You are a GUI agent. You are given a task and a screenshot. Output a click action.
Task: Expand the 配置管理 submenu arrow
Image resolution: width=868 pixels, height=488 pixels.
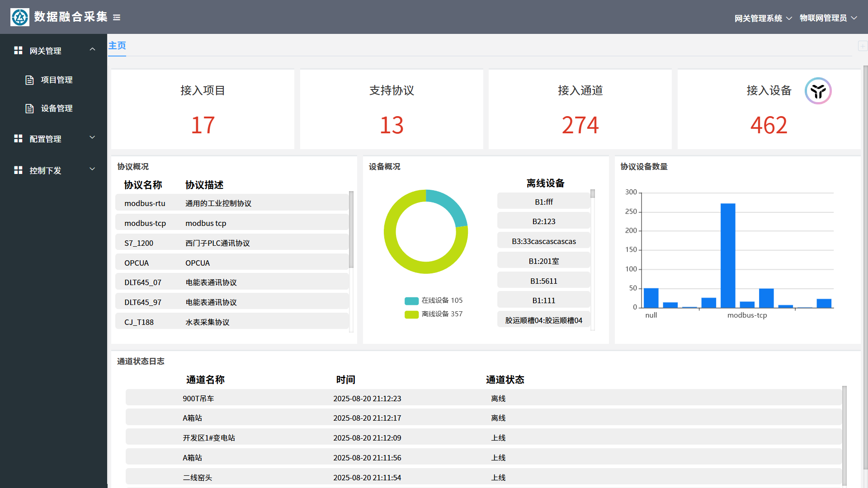(x=92, y=137)
